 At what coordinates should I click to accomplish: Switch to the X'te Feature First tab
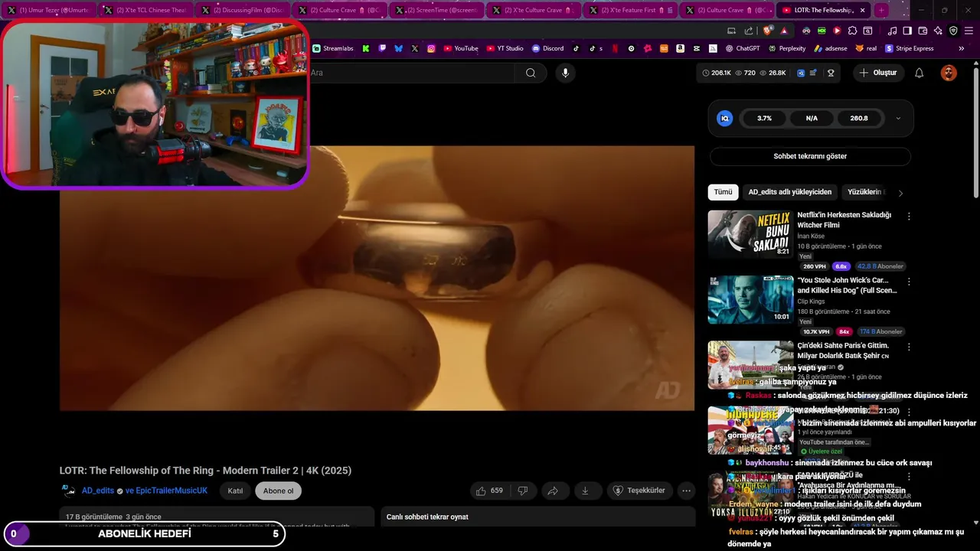[x=631, y=10]
